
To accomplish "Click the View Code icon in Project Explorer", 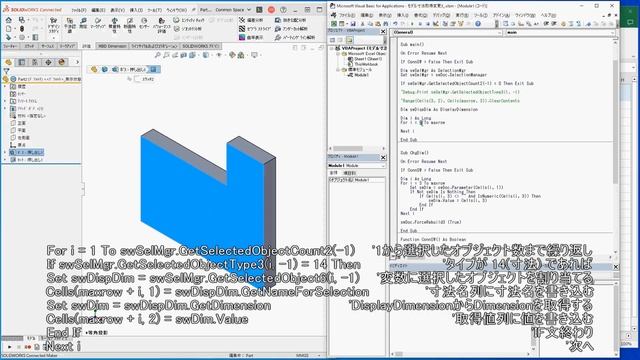I will coord(332,40).
